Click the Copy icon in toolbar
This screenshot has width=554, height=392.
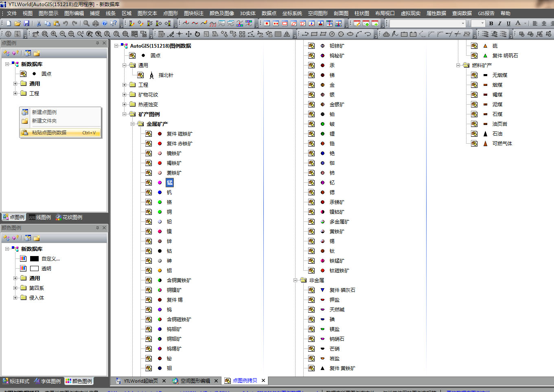48,24
